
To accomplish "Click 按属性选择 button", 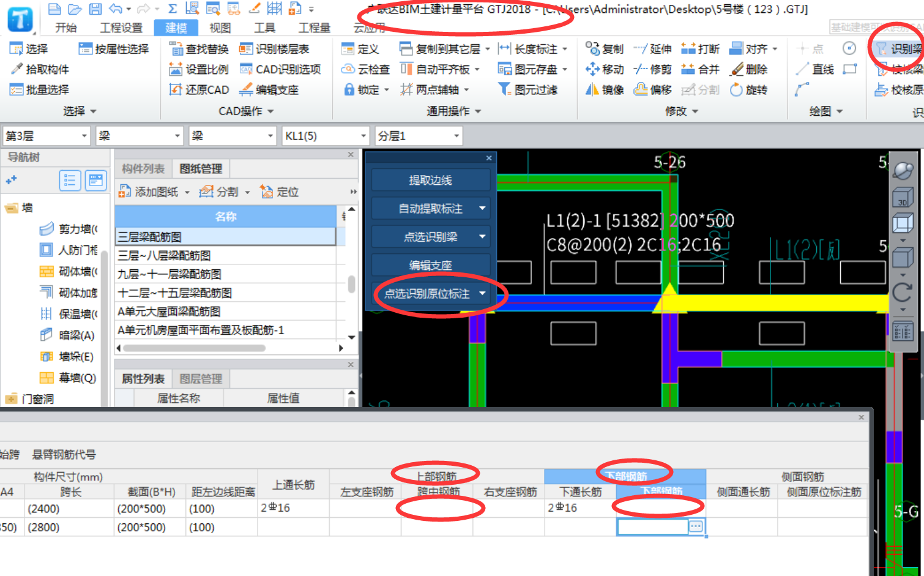I will pos(114,49).
